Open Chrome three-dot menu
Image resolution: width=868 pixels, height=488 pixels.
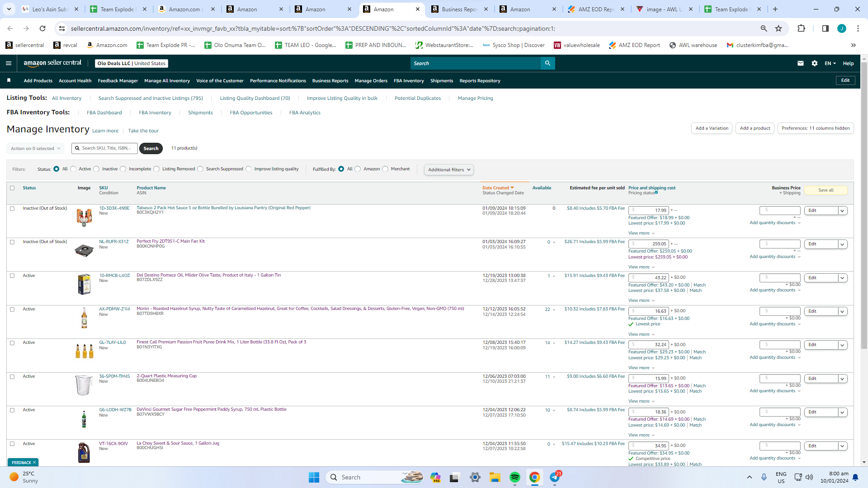tap(858, 28)
